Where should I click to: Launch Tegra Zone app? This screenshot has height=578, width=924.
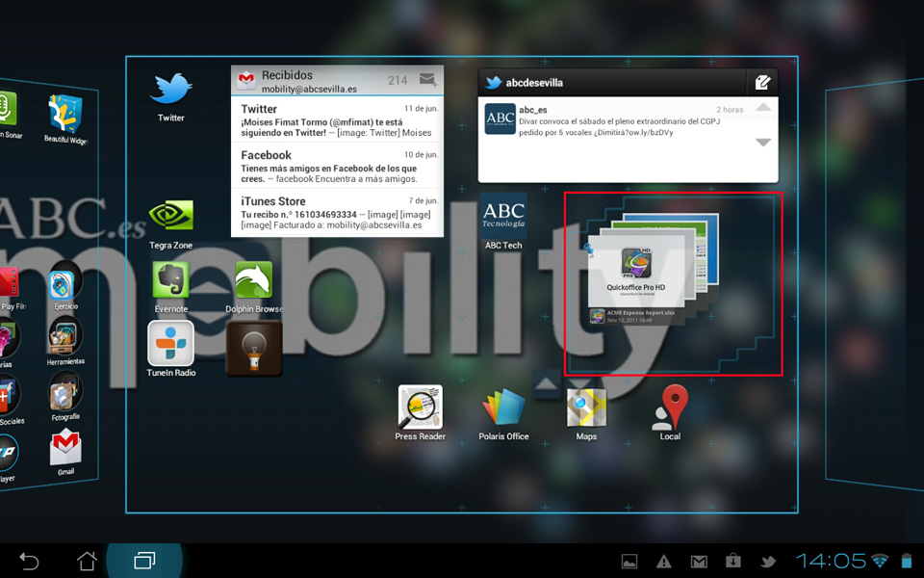(x=171, y=218)
